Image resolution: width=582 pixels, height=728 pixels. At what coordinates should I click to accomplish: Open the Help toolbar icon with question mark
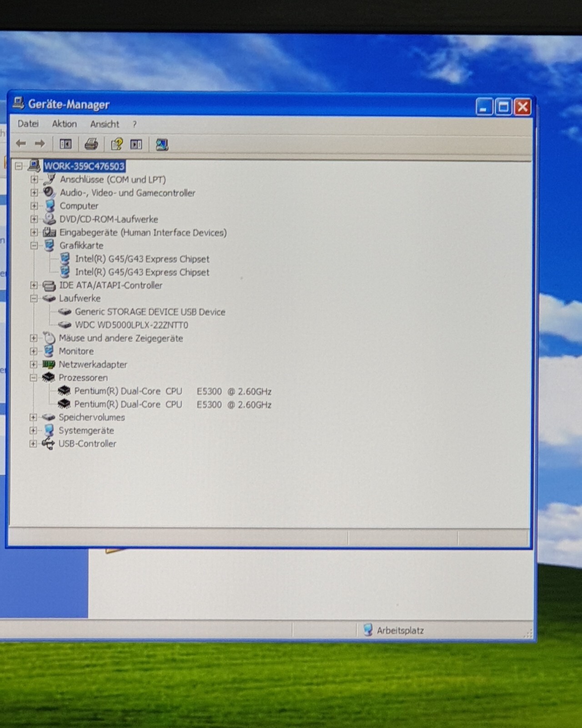point(117,144)
